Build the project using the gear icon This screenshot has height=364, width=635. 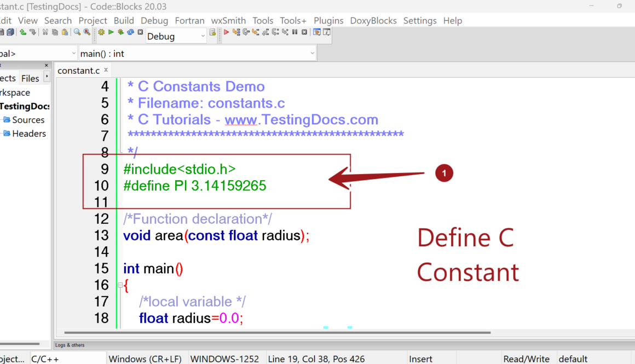click(101, 32)
